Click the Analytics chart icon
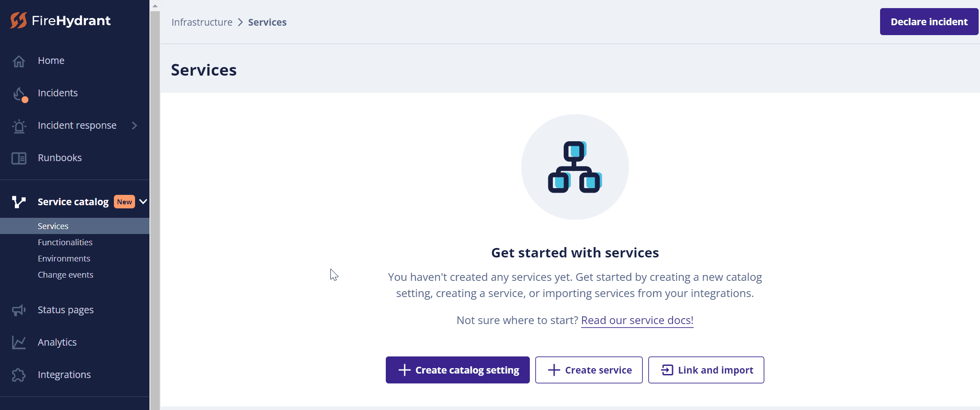 19,342
